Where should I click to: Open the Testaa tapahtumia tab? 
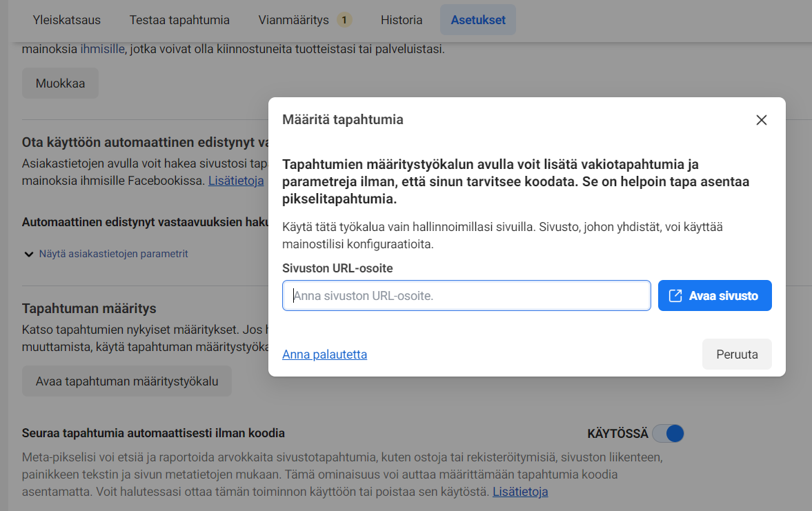point(179,19)
